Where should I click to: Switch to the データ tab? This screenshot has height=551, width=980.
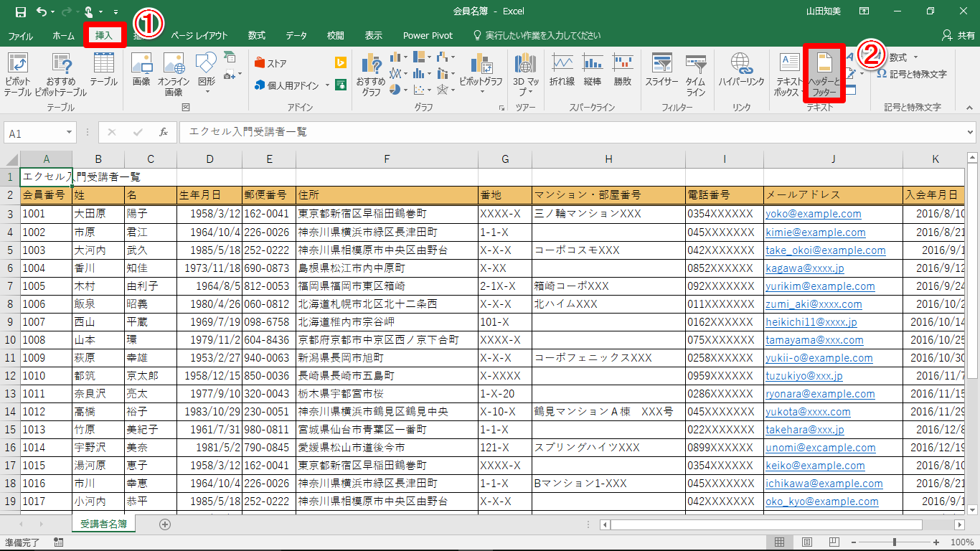(296, 35)
